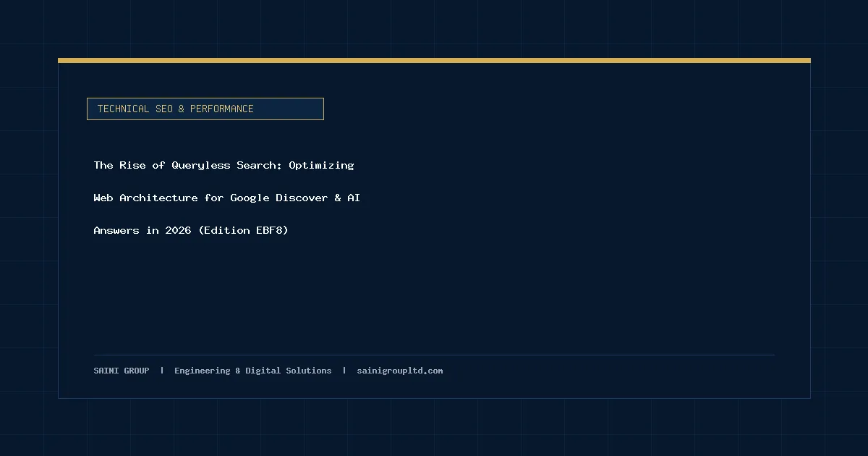Click the TECHNICAL SEO & PERFORMANCE badge
868x456 pixels.
pyautogui.click(x=205, y=109)
